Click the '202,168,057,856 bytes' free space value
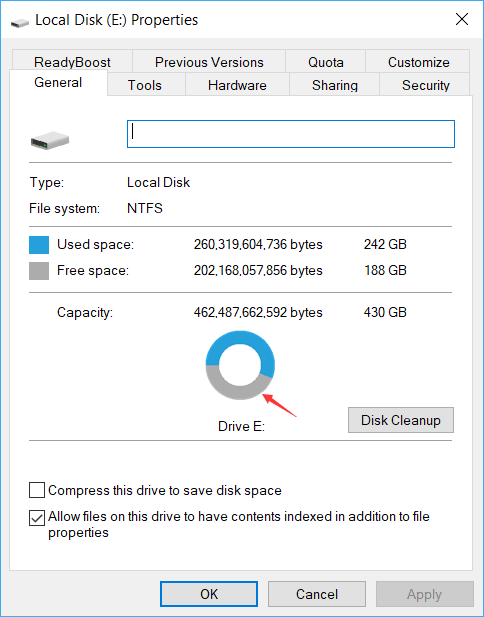Image resolution: width=484 pixels, height=617 pixels. coord(258,270)
